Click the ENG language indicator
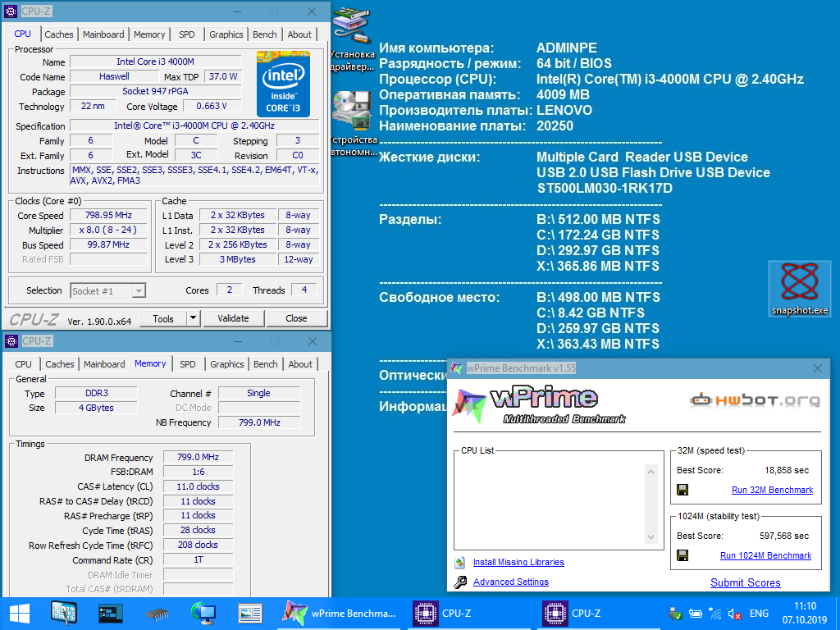The width and height of the screenshot is (840, 630). pyautogui.click(x=759, y=614)
